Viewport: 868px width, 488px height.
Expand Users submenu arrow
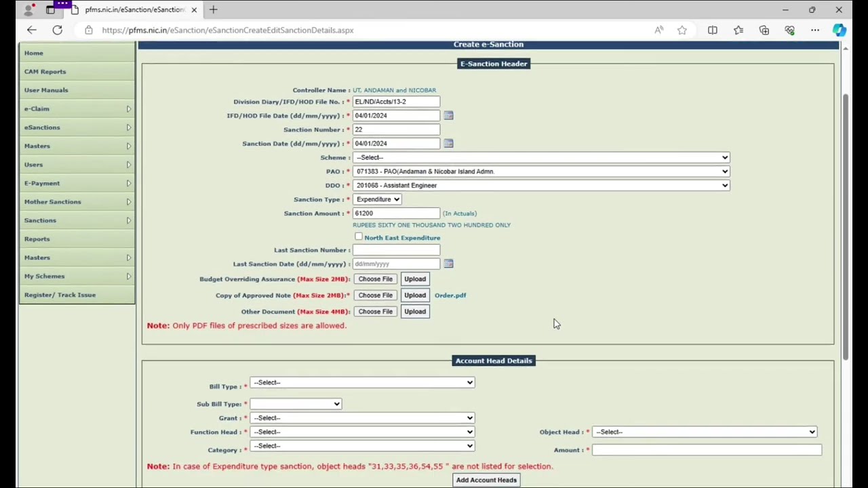(x=128, y=165)
